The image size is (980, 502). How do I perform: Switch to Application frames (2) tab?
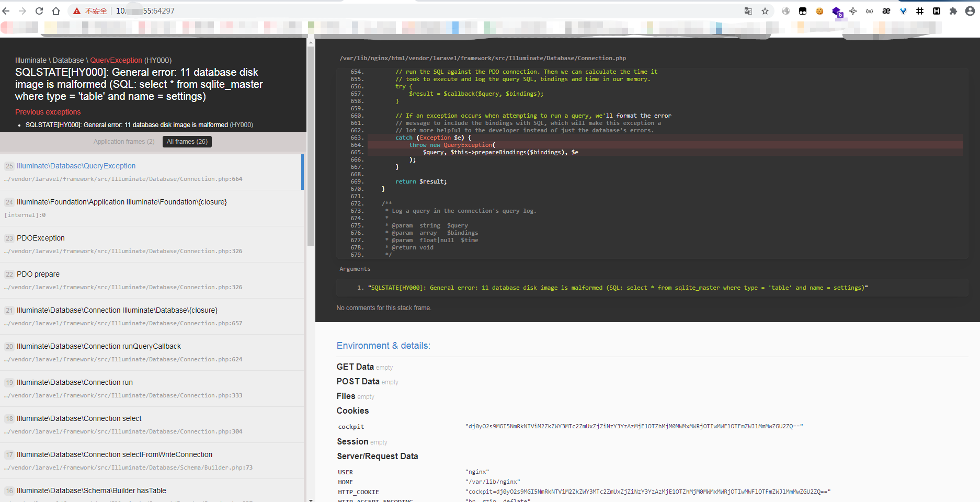tap(124, 142)
